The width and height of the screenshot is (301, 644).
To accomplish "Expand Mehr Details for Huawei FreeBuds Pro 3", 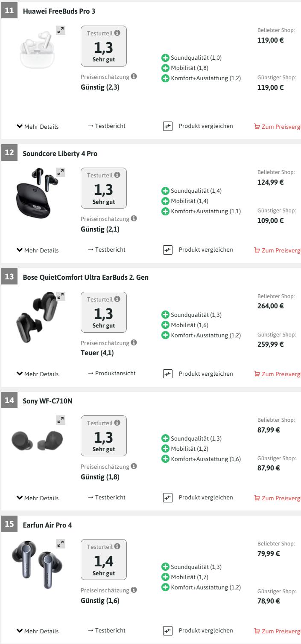I will [x=37, y=127].
